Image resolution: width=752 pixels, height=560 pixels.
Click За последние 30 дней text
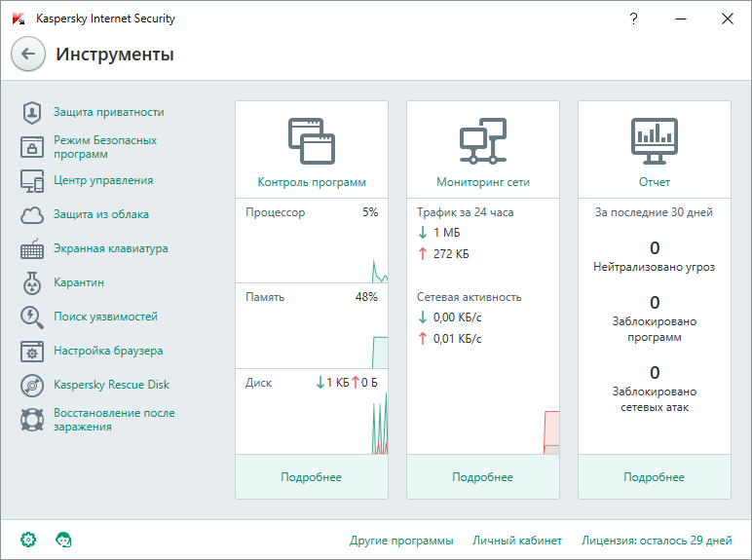click(x=655, y=212)
